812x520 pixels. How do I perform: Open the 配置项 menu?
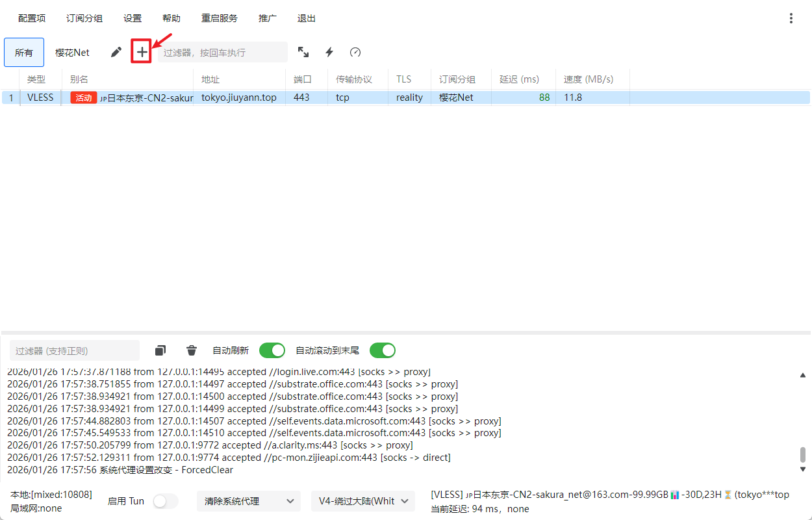click(x=32, y=18)
